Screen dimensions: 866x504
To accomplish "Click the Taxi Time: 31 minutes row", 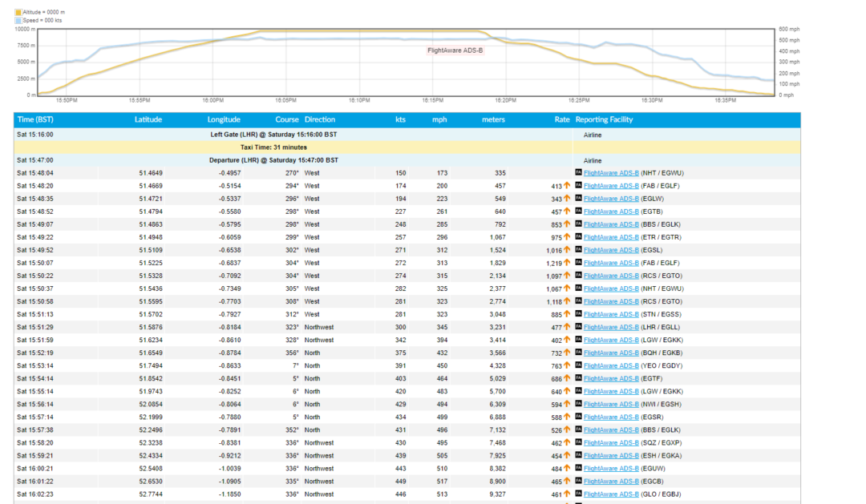I will pos(273,147).
